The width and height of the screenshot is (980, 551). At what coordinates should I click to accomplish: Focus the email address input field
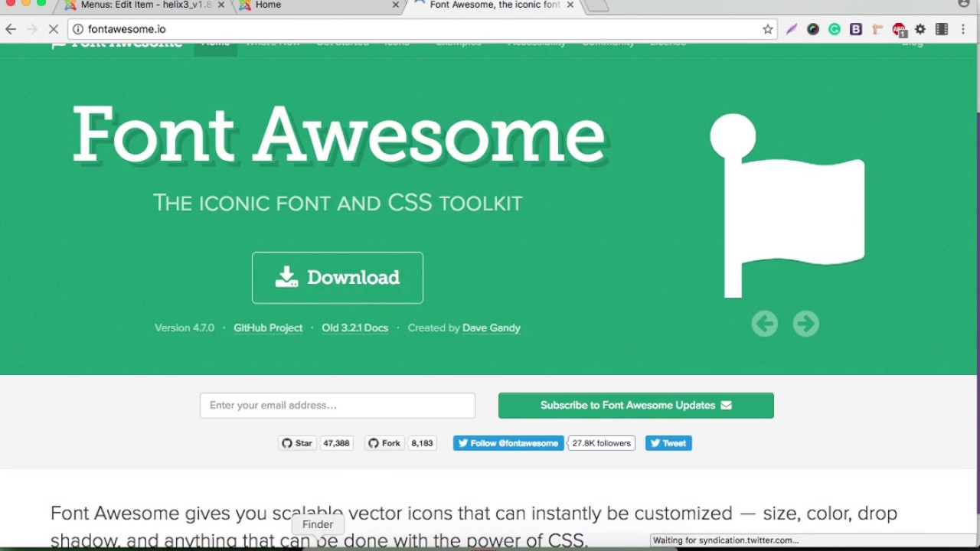tap(338, 406)
